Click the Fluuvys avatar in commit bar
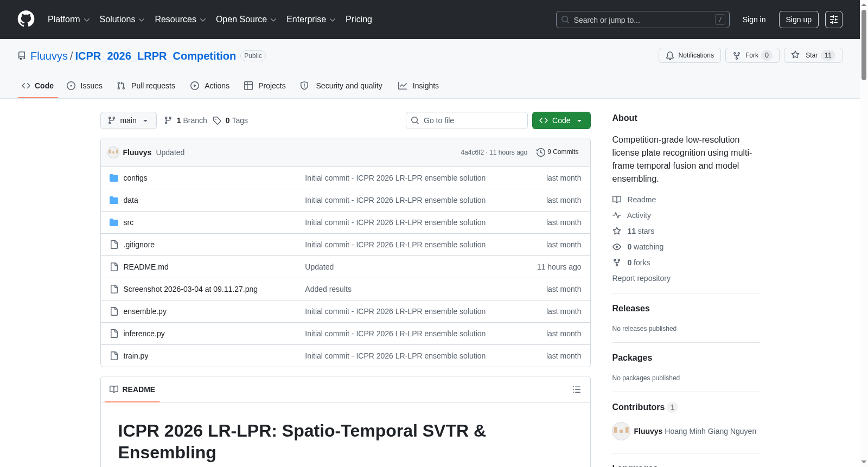Viewport: 868px width, 467px height. click(113, 152)
